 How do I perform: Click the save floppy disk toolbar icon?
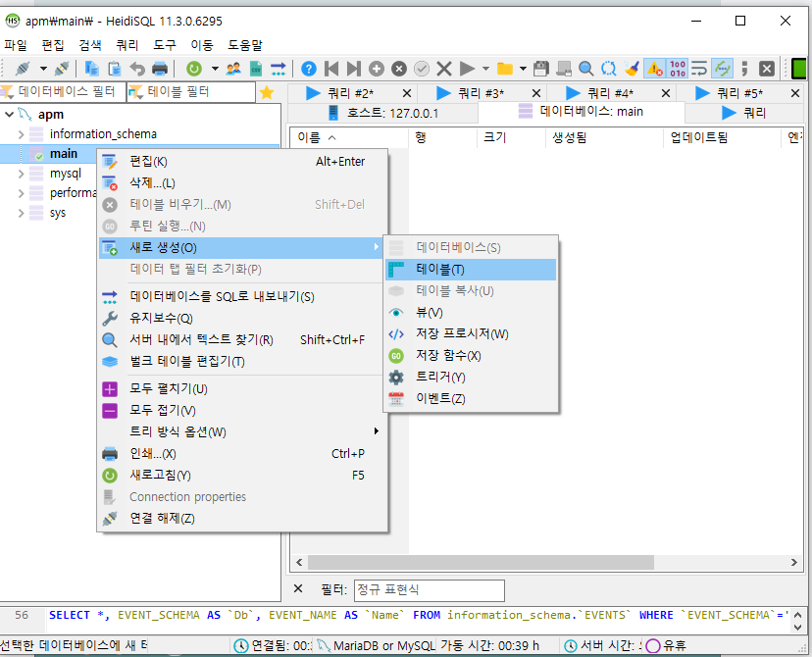tap(540, 69)
